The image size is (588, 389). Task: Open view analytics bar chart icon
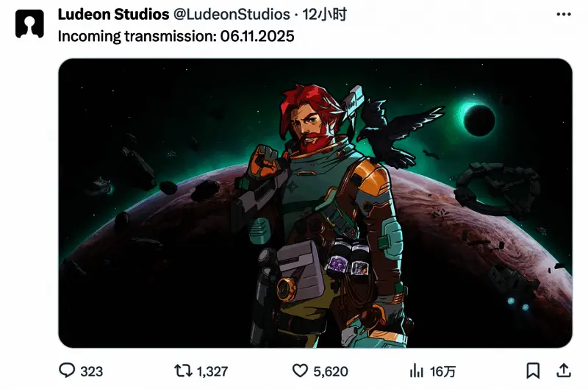[x=417, y=371]
